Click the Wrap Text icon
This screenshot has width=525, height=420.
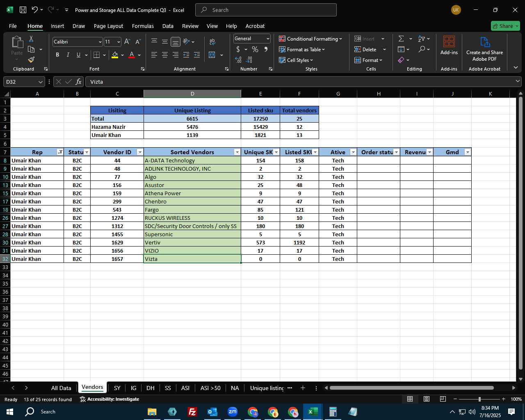point(212,42)
